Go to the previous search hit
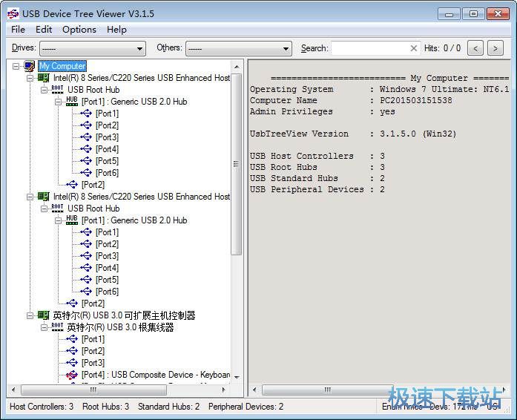 (475, 48)
